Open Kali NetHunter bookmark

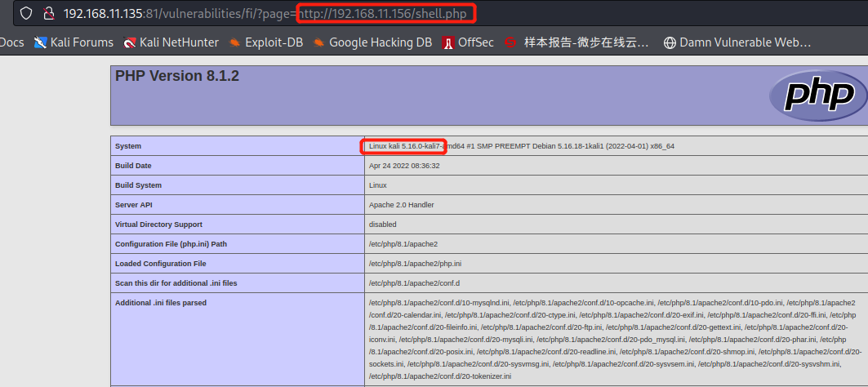[171, 42]
